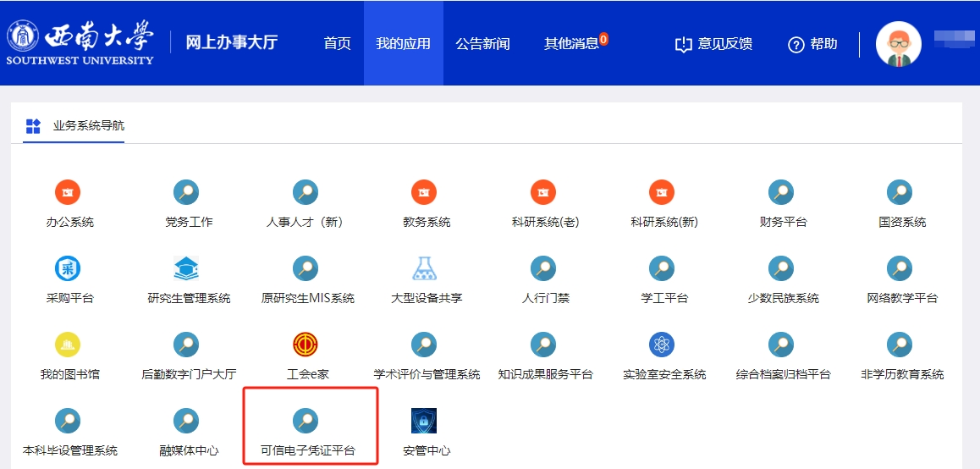Open the 公告新闻 menu item
Image resolution: width=980 pixels, height=469 pixels.
point(482,44)
